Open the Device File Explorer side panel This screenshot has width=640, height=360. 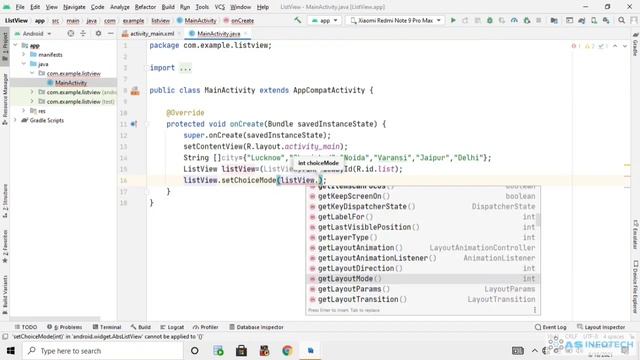[635, 287]
